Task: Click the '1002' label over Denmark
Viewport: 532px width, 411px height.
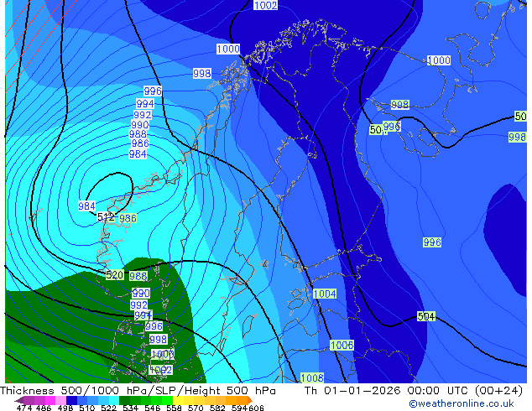Action: pos(160,370)
